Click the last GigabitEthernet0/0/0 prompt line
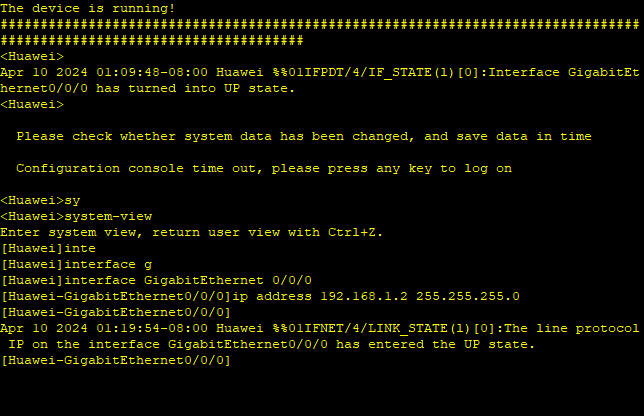Screen dimensions: 644x416 click(x=115, y=361)
